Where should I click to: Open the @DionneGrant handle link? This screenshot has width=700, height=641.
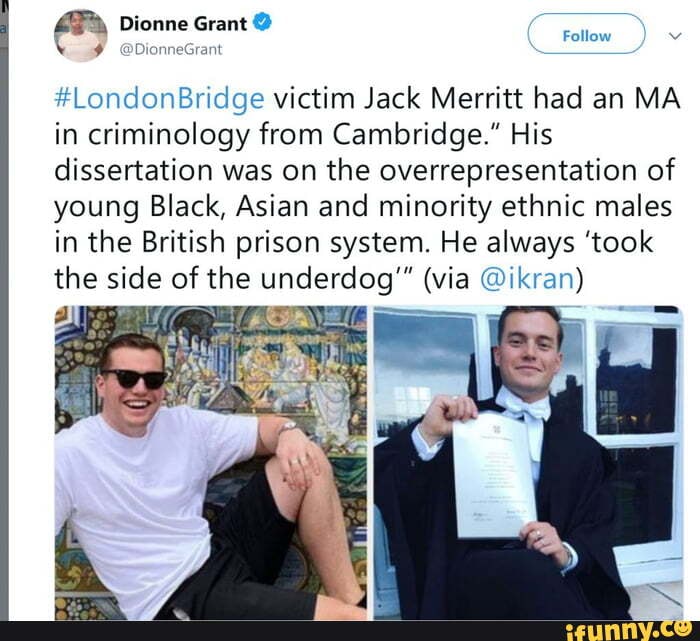[x=171, y=49]
